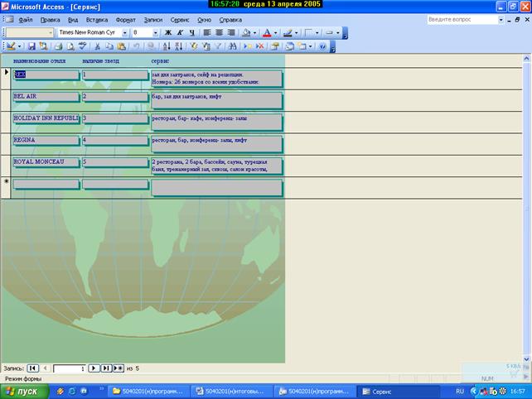This screenshot has width=532, height=399.
Task: Click the Print icon in toolbar
Action: (58, 46)
